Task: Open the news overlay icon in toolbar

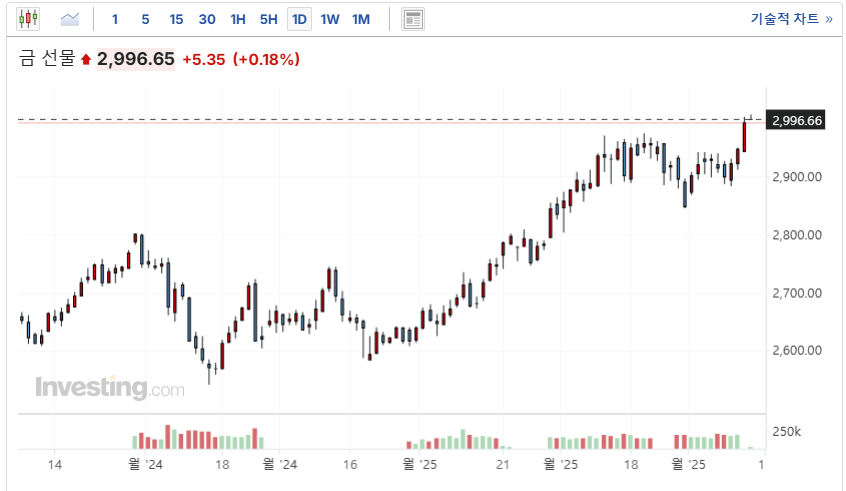Action: 413,19
